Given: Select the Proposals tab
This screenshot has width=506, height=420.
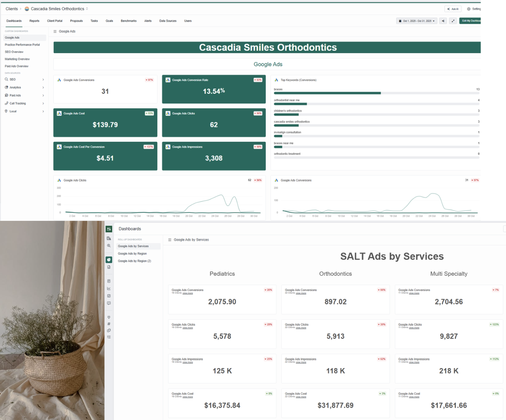Looking at the screenshot, I should [x=76, y=21].
